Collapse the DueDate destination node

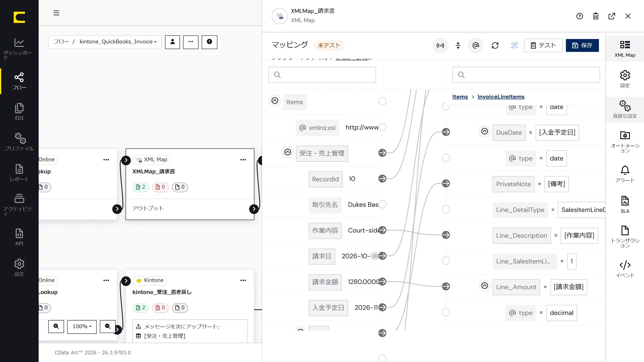pos(484,131)
